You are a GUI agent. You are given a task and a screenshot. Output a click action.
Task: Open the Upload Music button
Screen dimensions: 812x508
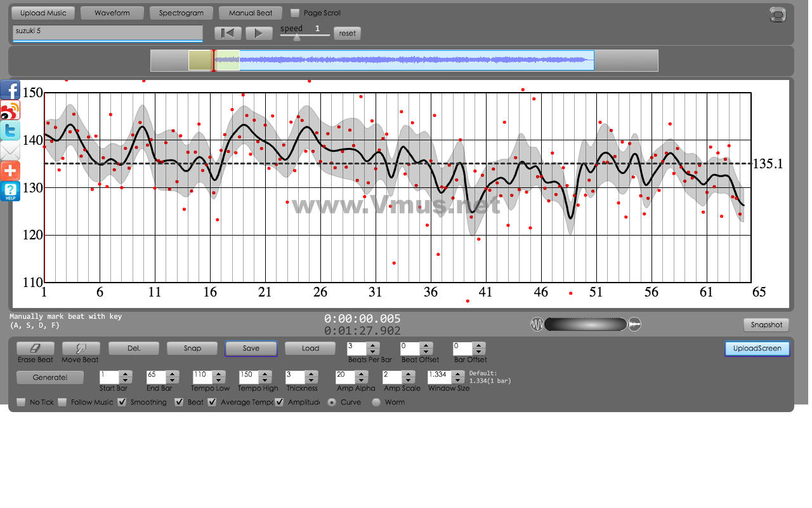43,13
